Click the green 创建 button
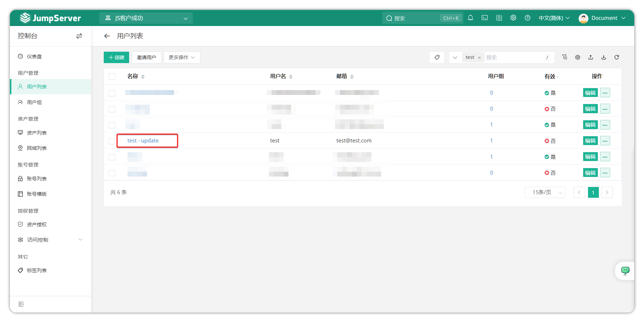The width and height of the screenshot is (644, 319). (116, 57)
